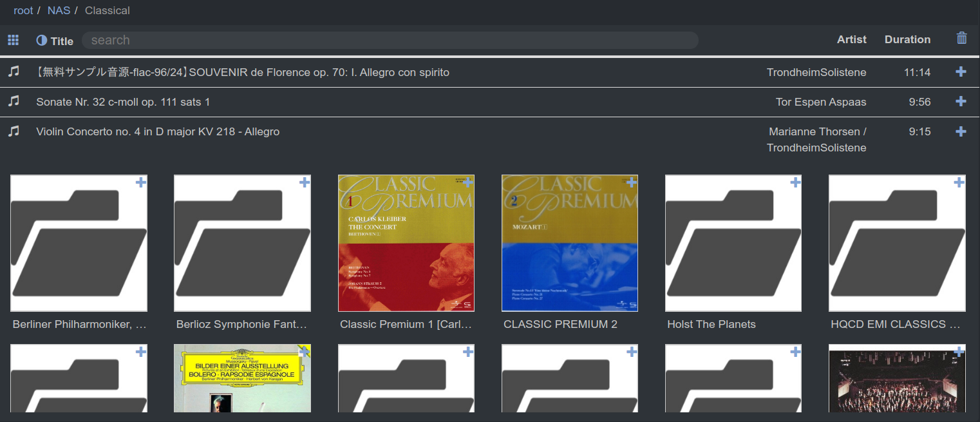Open the HQCD EMI CLASSICS folder thumbnail
The height and width of the screenshot is (422, 980).
(x=896, y=243)
